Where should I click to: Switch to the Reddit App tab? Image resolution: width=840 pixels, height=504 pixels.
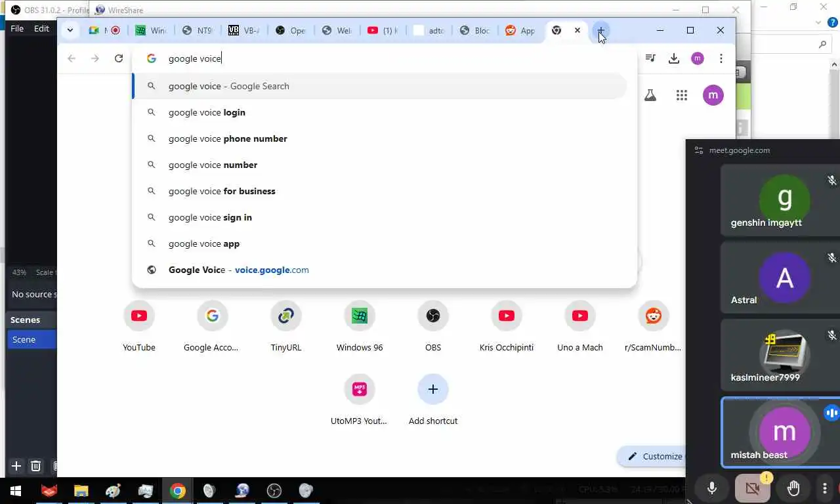[521, 30]
